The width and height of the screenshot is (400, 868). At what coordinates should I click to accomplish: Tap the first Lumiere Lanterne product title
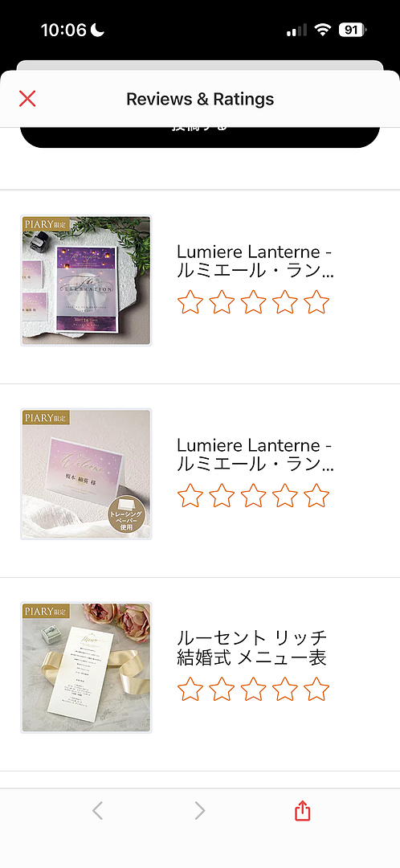255,262
